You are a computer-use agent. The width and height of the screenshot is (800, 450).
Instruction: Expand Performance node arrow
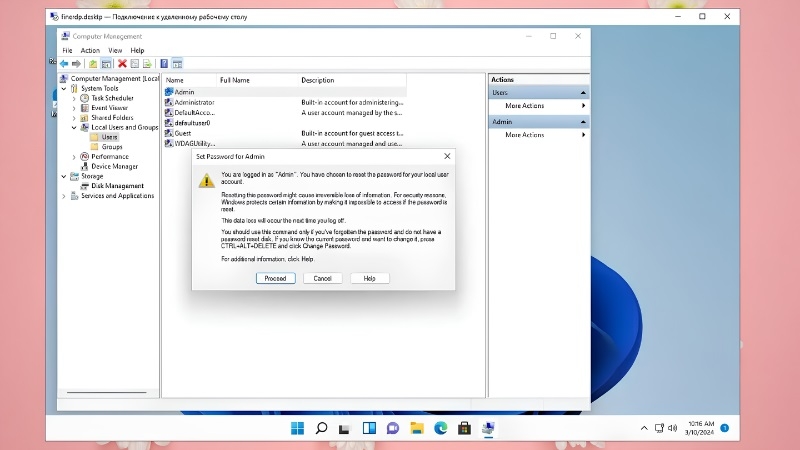point(74,156)
